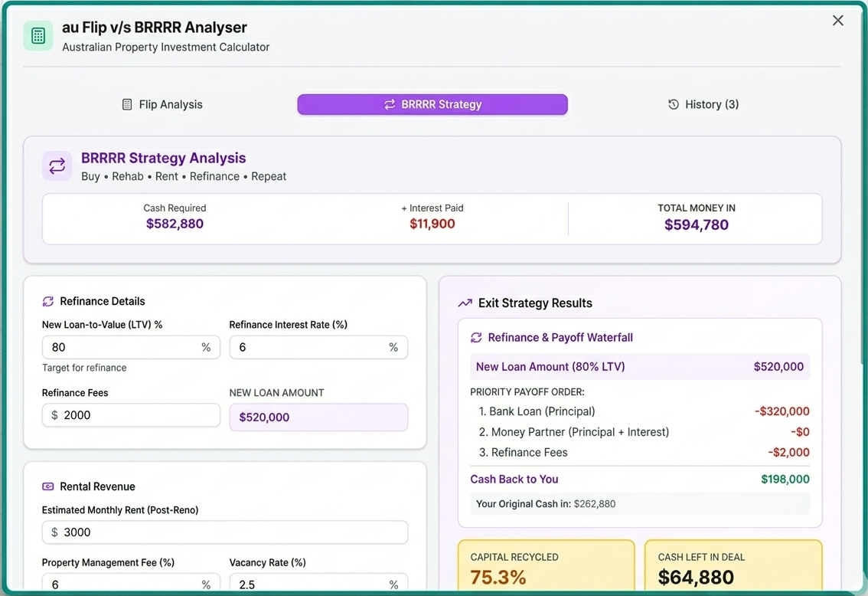Image resolution: width=868 pixels, height=596 pixels.
Task: Click the cash icon beside Rental Revenue
Action: pos(48,486)
